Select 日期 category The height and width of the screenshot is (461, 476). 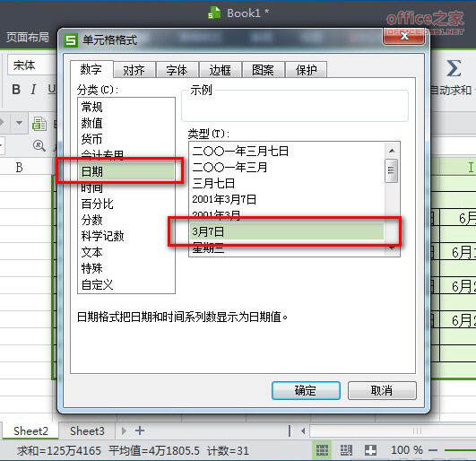126,171
